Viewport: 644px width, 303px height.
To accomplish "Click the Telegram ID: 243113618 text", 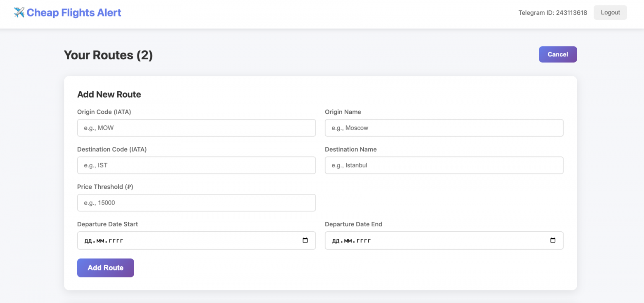I will point(553,13).
